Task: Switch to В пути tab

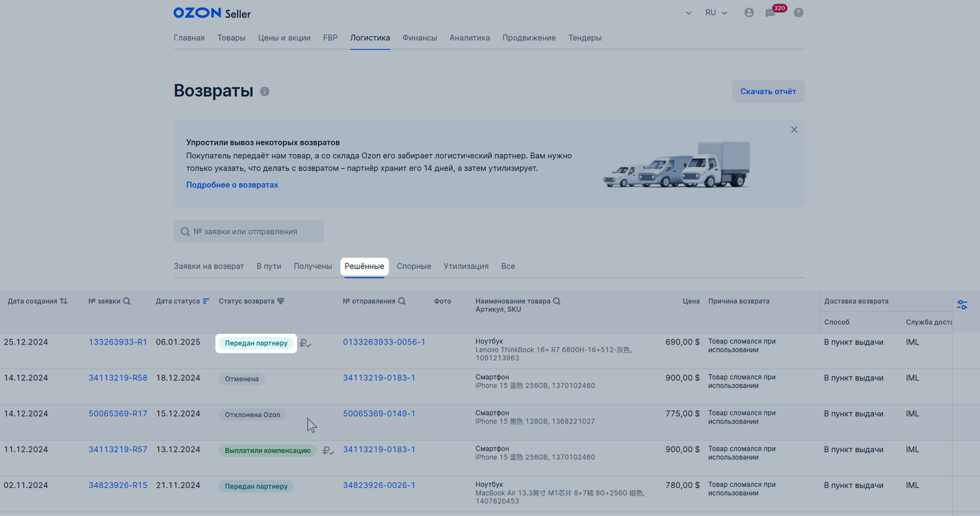Action: click(x=269, y=266)
